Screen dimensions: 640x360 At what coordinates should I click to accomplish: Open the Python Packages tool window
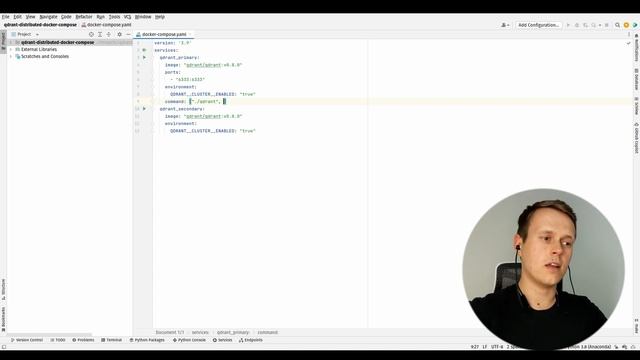[147, 340]
